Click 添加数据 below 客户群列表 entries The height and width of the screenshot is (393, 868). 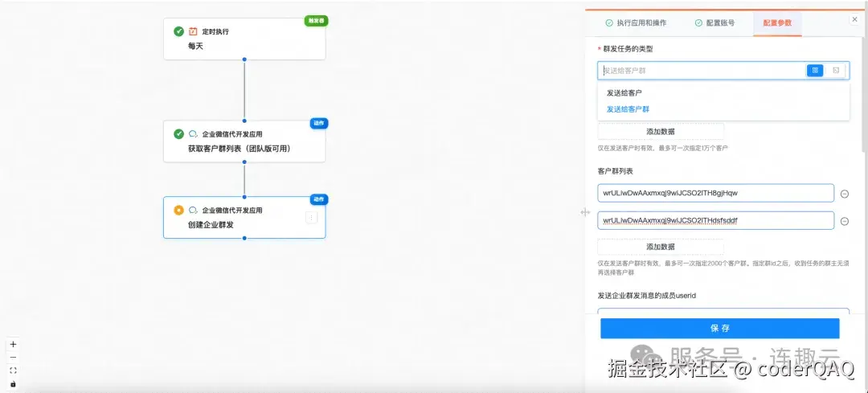(661, 247)
